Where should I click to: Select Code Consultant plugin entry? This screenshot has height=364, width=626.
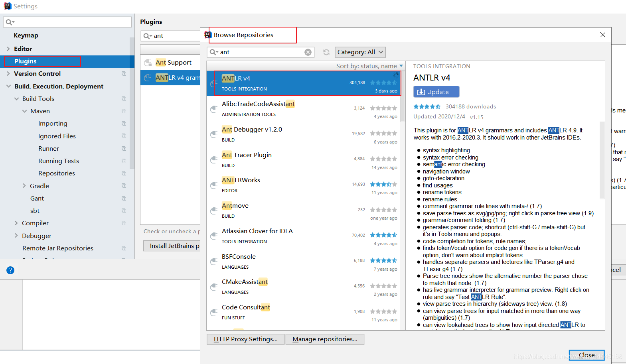coord(304,312)
